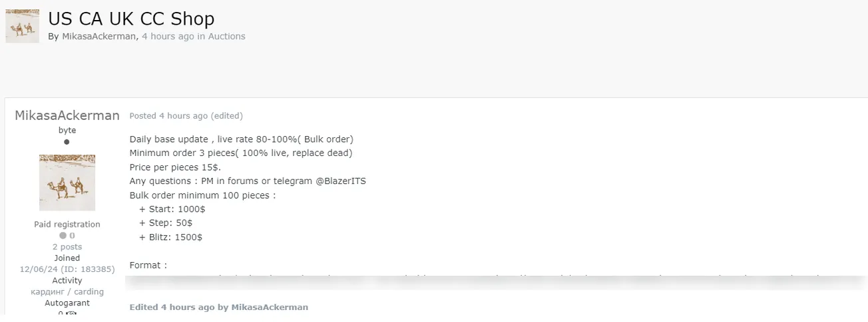Click the icon below the Autogarant label

(72, 313)
